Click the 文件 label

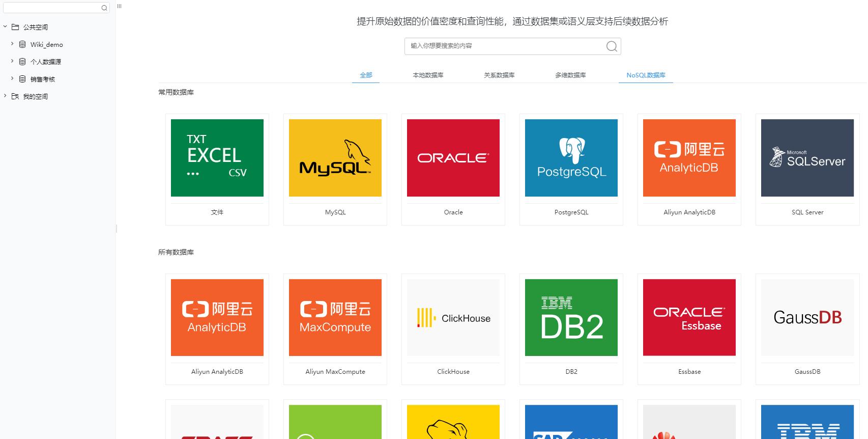217,212
